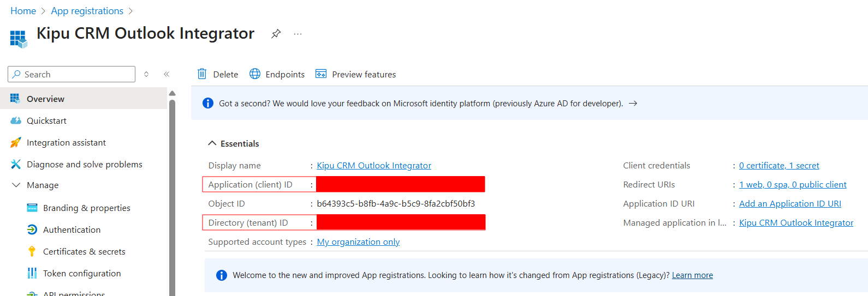Screen dimensions: 868x296
Task: Click the expand/collapse sort arrows by search
Action: (146, 74)
